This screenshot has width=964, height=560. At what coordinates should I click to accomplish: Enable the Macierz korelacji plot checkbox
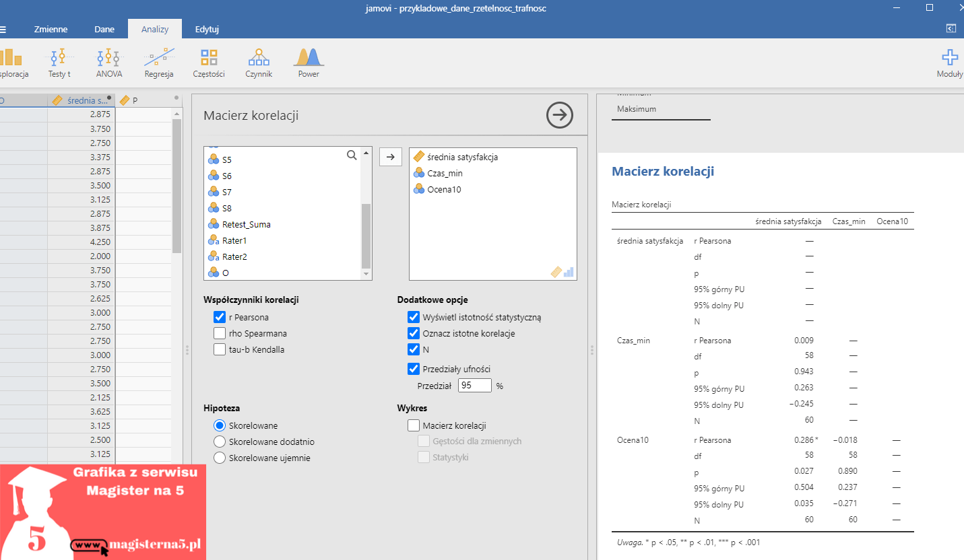[x=414, y=425]
